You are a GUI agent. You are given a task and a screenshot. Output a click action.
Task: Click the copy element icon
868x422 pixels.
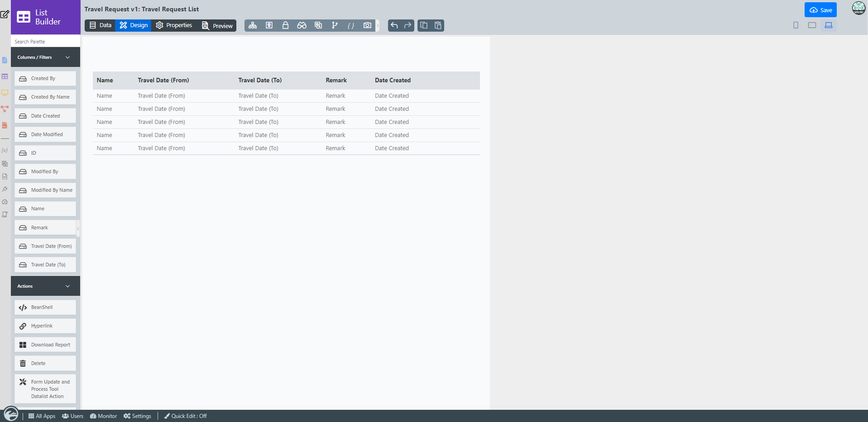[424, 25]
